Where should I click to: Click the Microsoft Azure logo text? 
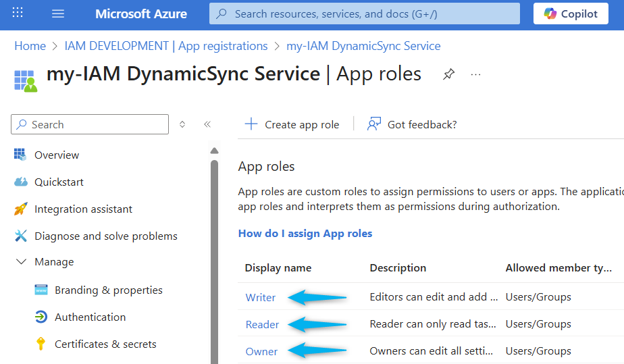pyautogui.click(x=141, y=14)
